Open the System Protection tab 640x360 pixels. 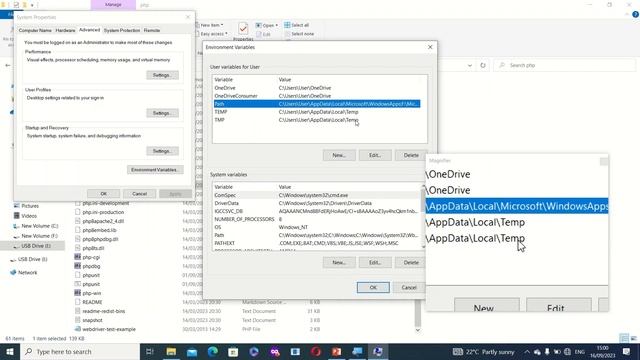[122, 30]
